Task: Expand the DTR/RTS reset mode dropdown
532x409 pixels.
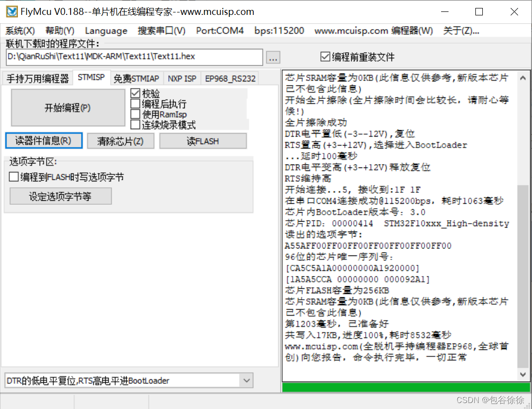Action: coord(247,381)
